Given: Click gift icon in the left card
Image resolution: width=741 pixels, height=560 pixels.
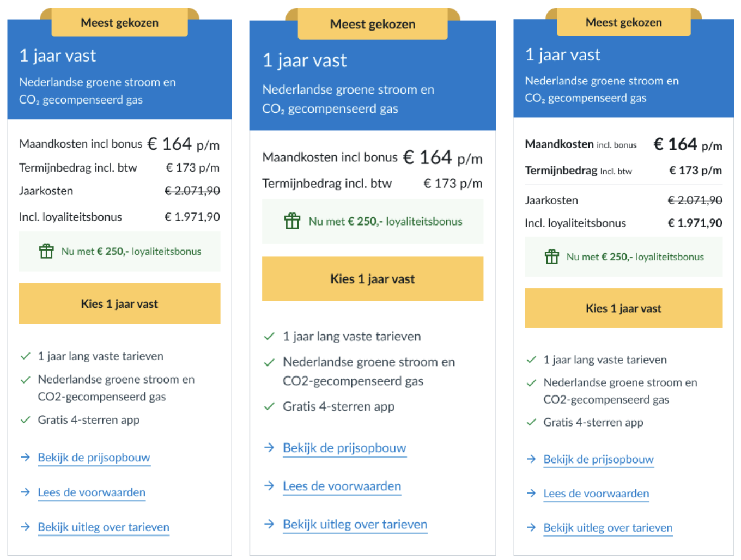Looking at the screenshot, I should tap(46, 251).
